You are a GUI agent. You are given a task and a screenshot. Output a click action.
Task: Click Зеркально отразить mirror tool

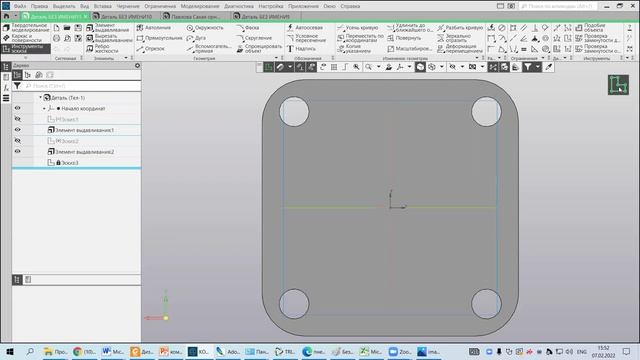454,38
